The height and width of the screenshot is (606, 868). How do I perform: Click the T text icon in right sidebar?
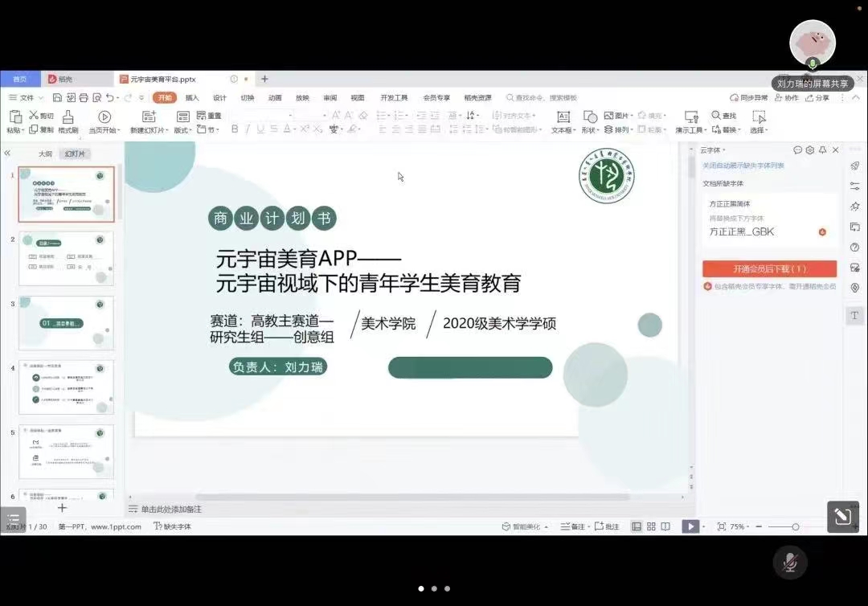pyautogui.click(x=854, y=315)
